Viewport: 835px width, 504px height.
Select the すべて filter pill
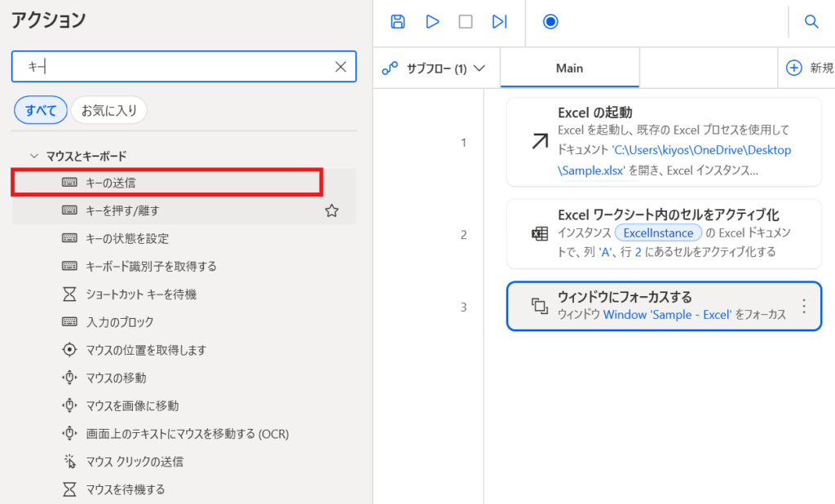(x=41, y=110)
